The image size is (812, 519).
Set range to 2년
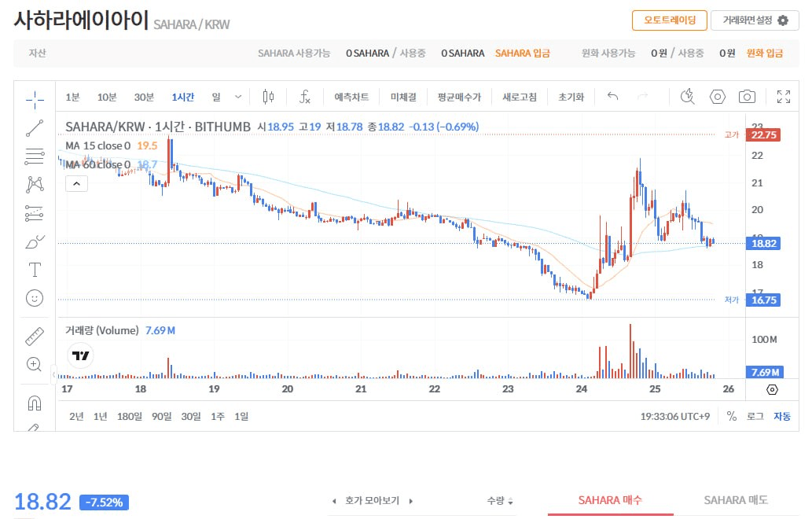tap(76, 416)
